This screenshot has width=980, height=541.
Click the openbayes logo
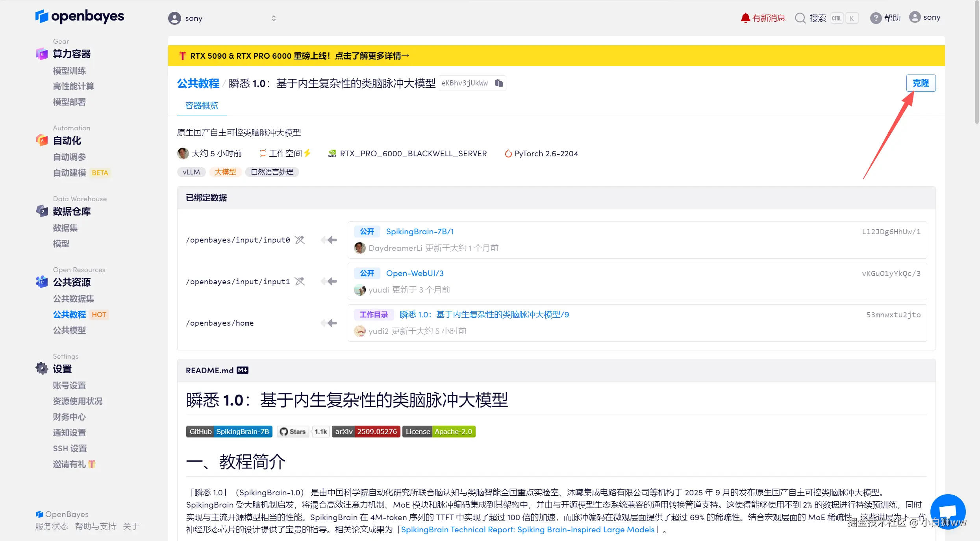(80, 17)
